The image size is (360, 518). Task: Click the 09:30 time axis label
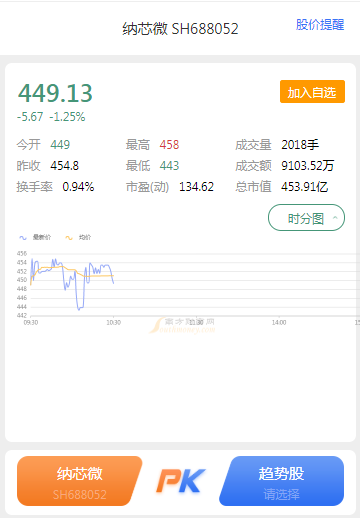click(31, 322)
